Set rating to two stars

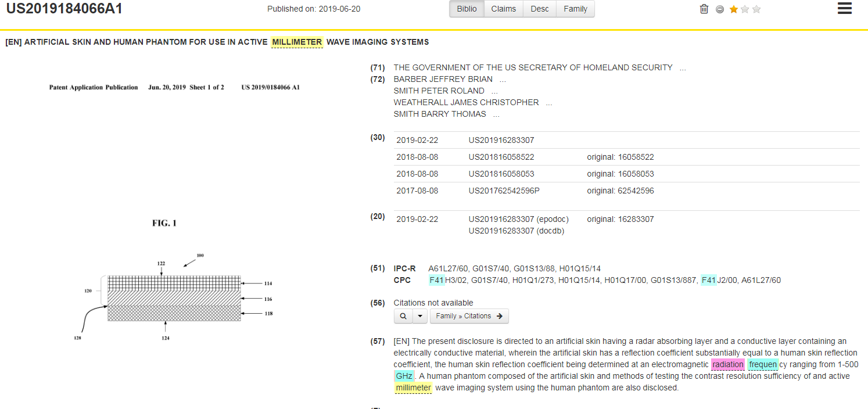(745, 9)
